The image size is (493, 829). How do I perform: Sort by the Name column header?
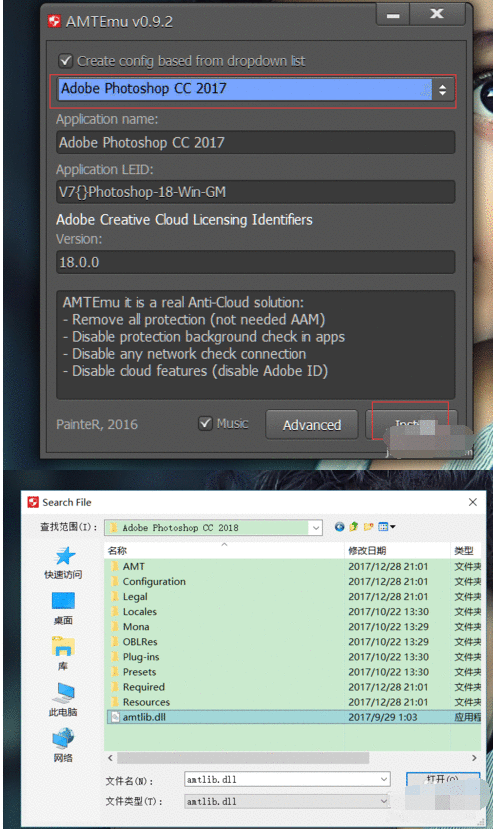tap(224, 550)
